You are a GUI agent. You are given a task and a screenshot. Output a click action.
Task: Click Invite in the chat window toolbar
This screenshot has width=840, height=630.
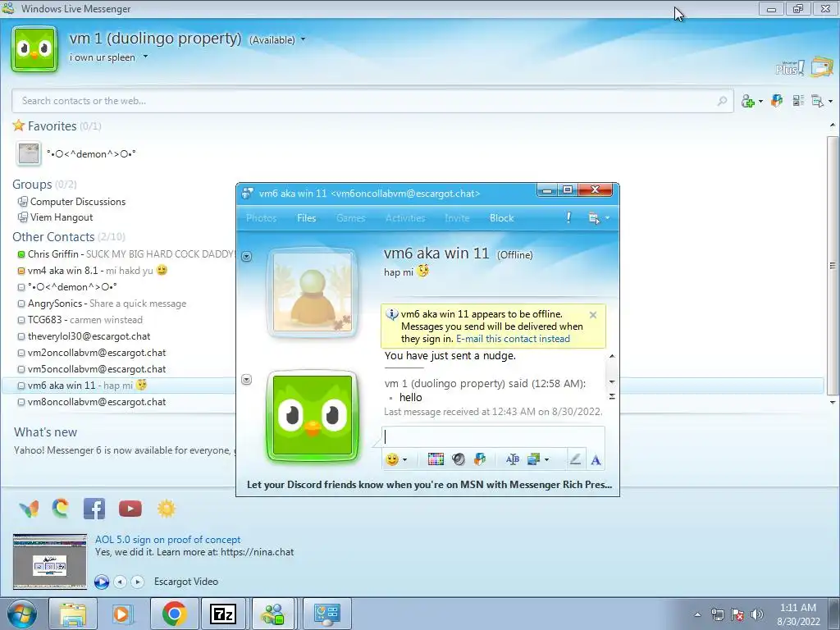click(x=457, y=218)
